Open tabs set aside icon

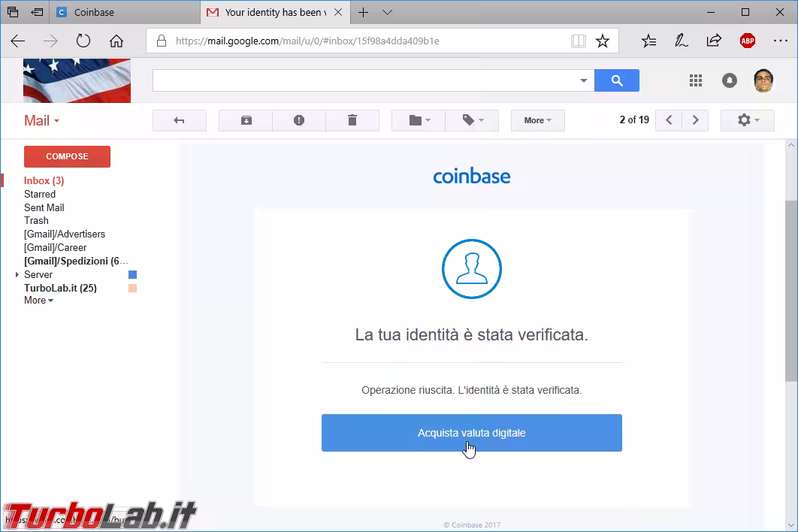(13, 12)
